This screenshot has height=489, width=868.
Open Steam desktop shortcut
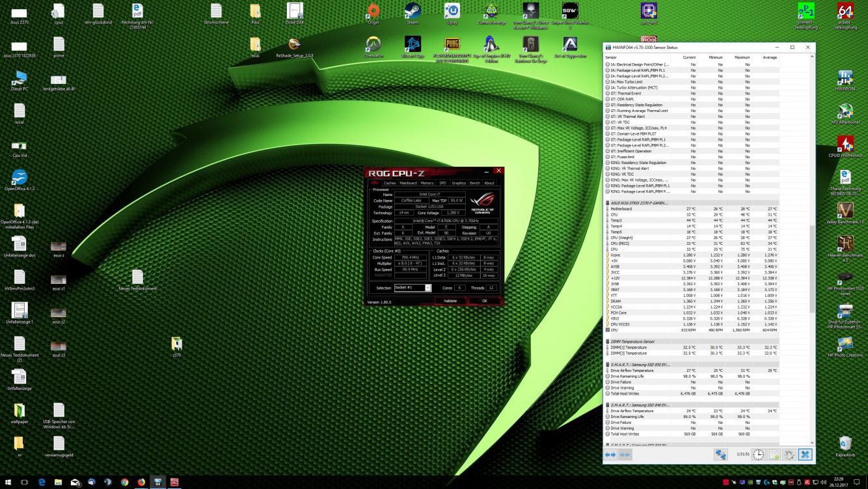(413, 14)
